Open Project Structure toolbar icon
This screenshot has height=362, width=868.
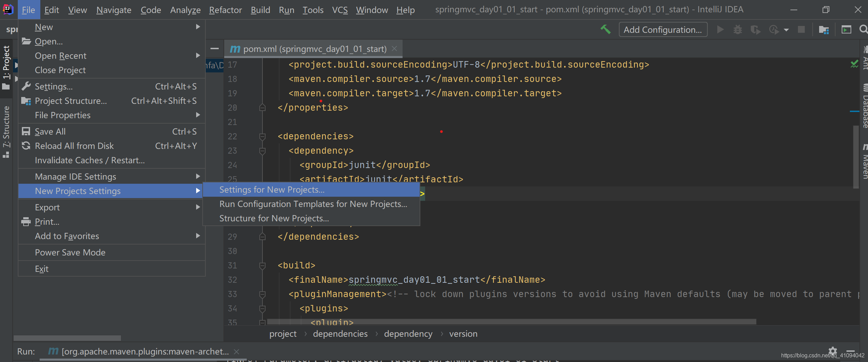[x=824, y=30]
